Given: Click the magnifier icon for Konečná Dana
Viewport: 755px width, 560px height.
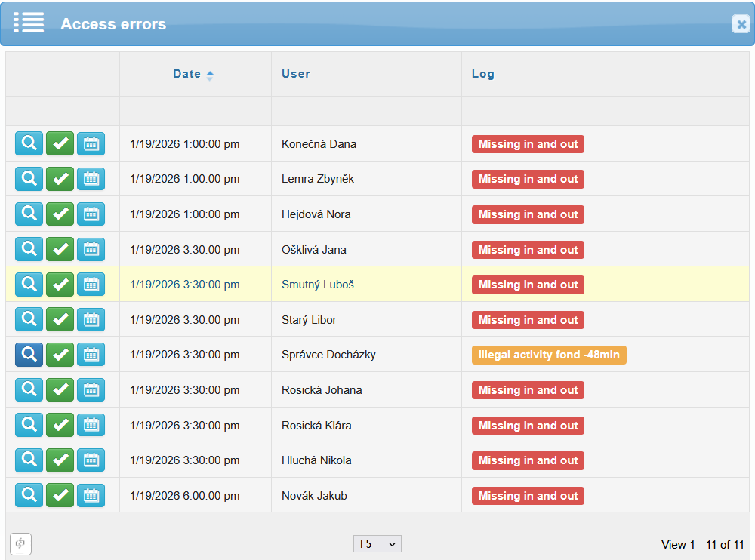Looking at the screenshot, I should [x=29, y=143].
